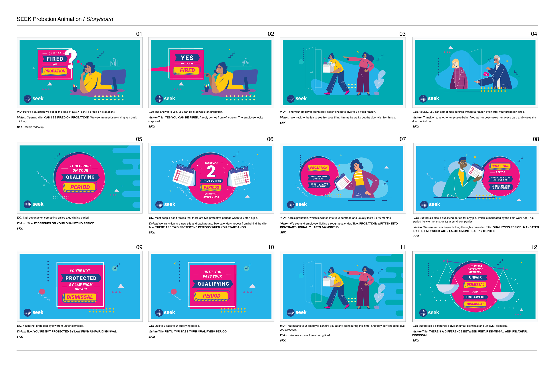This screenshot has width=555, height=392.
Task: Click frame 07 probation calendar scene
Action: (x=343, y=178)
